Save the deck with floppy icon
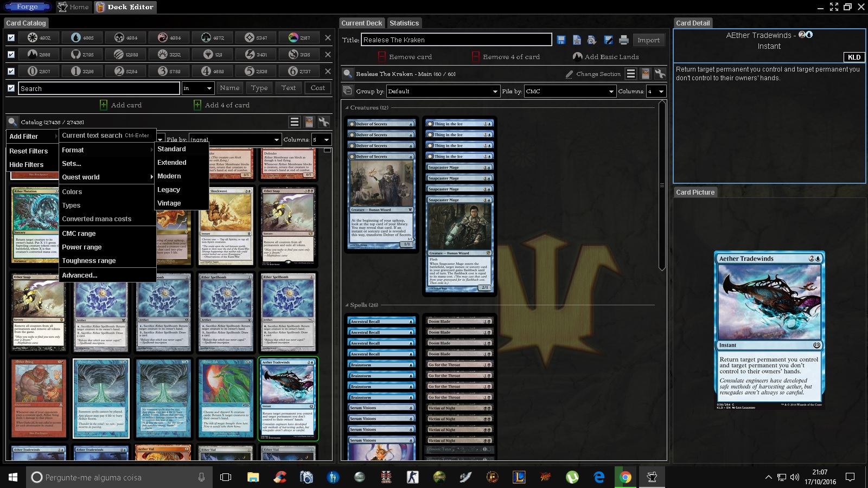The height and width of the screenshot is (488, 868). 561,40
